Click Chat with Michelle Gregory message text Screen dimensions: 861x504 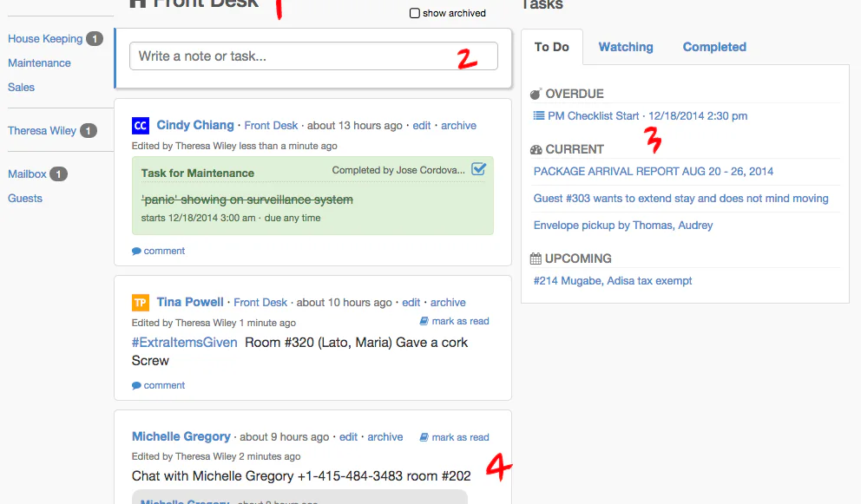point(301,476)
